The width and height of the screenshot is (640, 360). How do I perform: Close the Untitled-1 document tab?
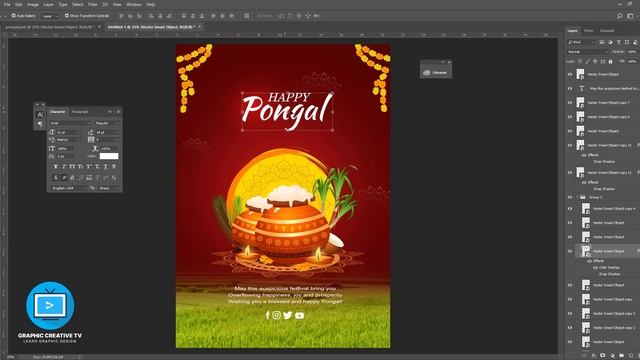pos(200,27)
